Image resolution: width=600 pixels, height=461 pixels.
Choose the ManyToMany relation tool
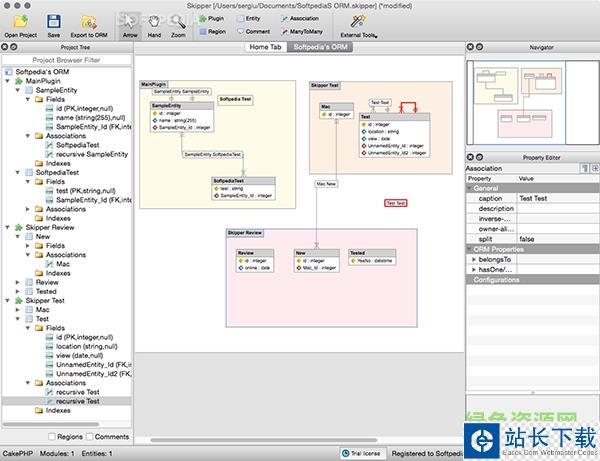click(x=303, y=31)
